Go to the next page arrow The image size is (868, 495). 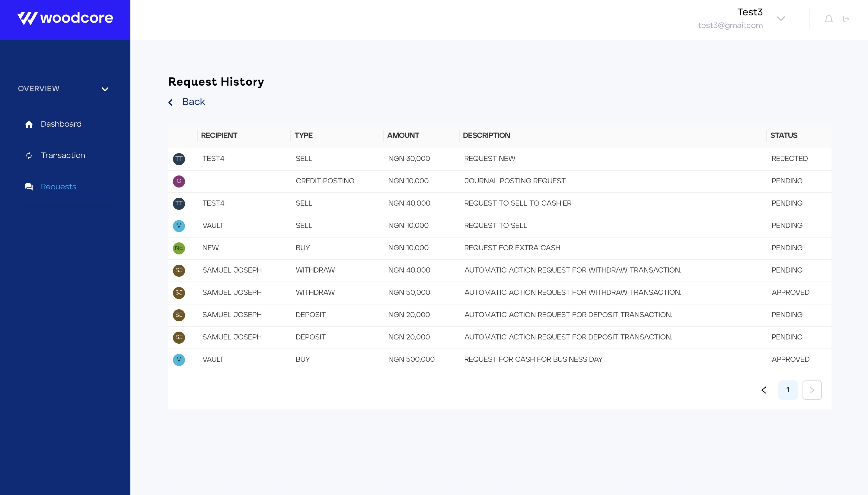click(812, 390)
